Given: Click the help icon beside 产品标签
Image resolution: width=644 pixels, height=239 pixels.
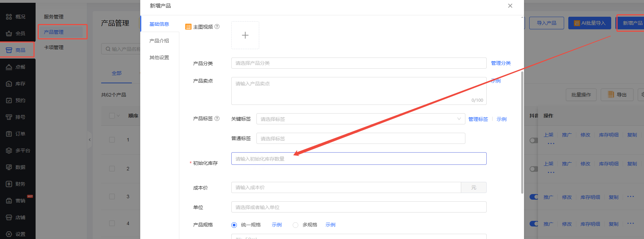Looking at the screenshot, I should point(217,118).
